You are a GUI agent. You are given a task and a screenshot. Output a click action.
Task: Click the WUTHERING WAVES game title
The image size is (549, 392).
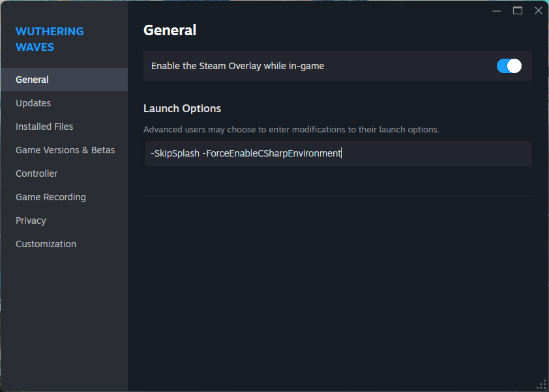tap(50, 39)
